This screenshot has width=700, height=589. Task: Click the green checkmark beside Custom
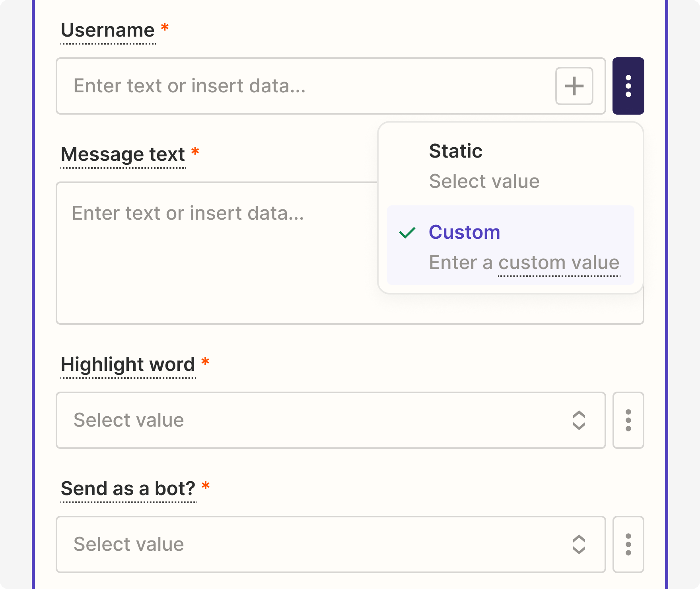pos(407,232)
